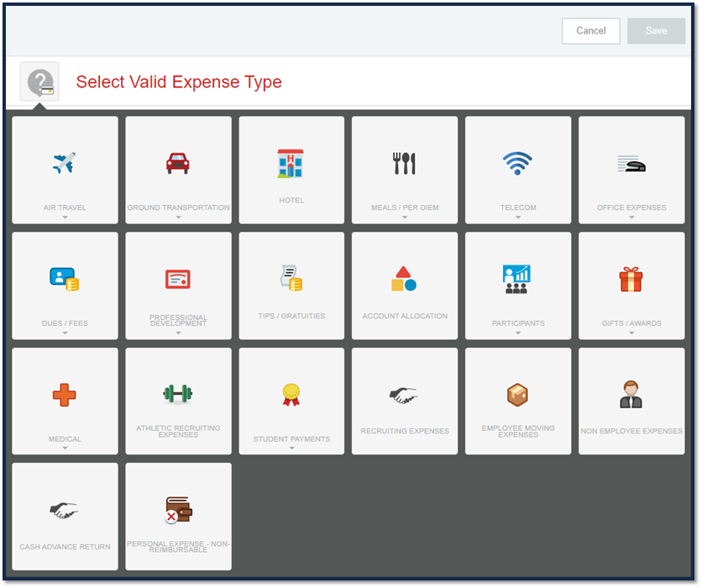702x588 pixels.
Task: Select the Personal Expense wallet icon
Action: 178,510
